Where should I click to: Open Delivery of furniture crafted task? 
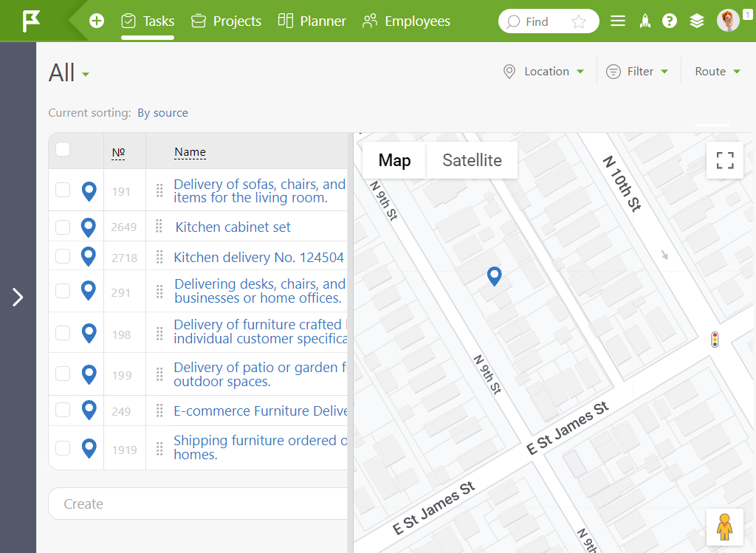[x=261, y=332]
